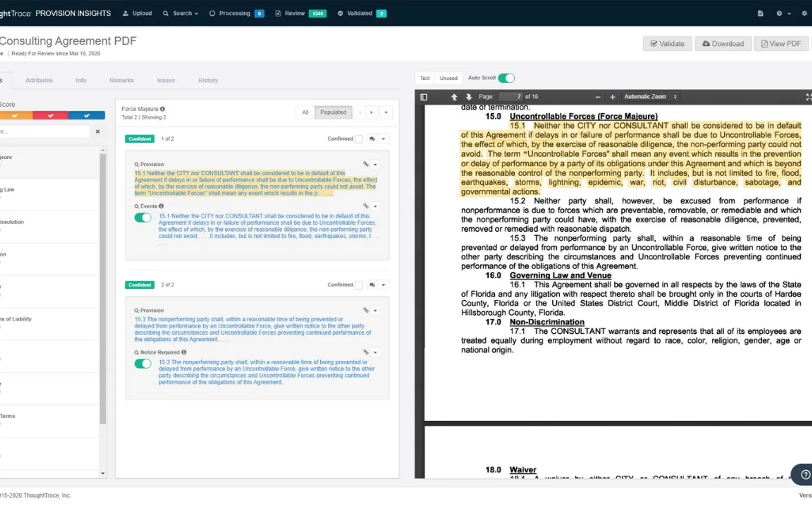Image resolution: width=812 pixels, height=508 pixels.
Task: Go to next Force Majeure result arrow
Action: pyautogui.click(x=371, y=112)
